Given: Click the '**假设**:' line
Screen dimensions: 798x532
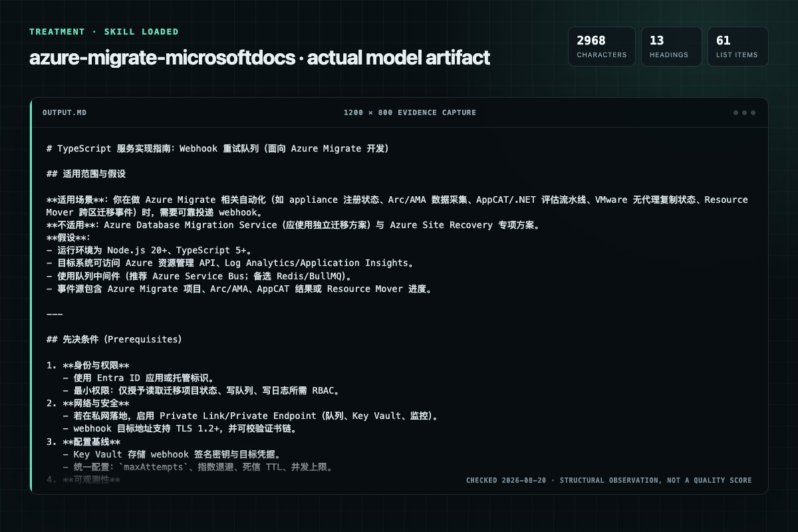Looking at the screenshot, I should coord(68,237).
